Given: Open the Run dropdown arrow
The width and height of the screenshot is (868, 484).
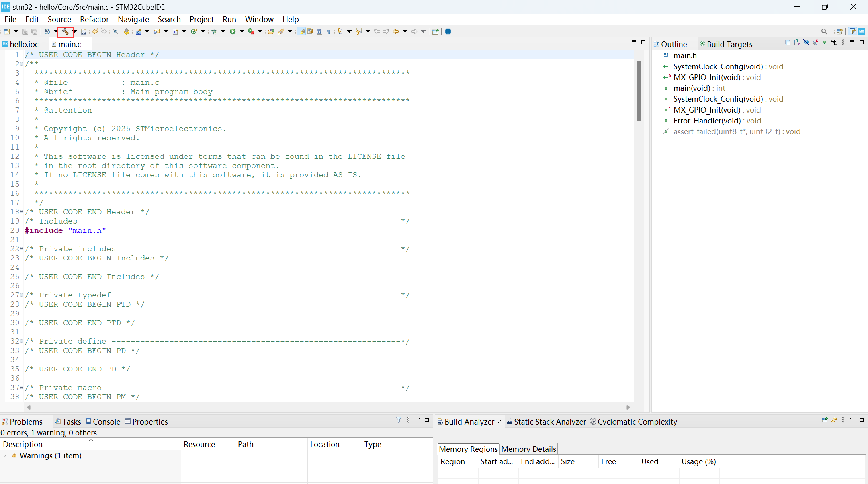Looking at the screenshot, I should pos(242,31).
